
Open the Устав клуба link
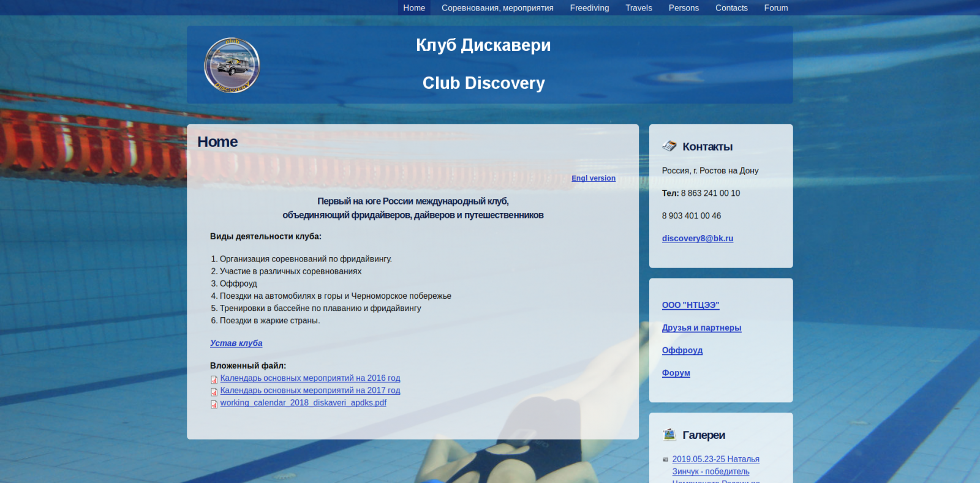(x=236, y=343)
